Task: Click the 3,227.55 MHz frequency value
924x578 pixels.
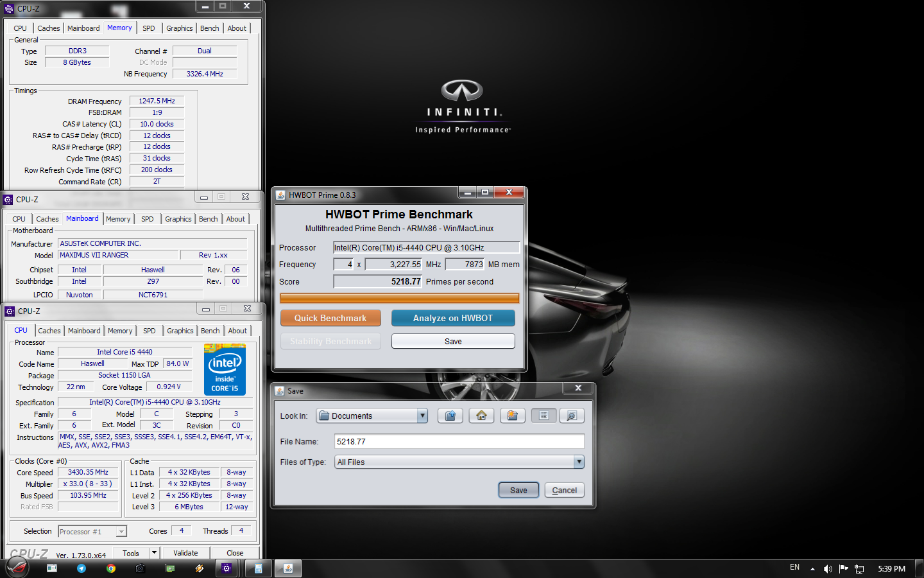Action: tap(393, 264)
